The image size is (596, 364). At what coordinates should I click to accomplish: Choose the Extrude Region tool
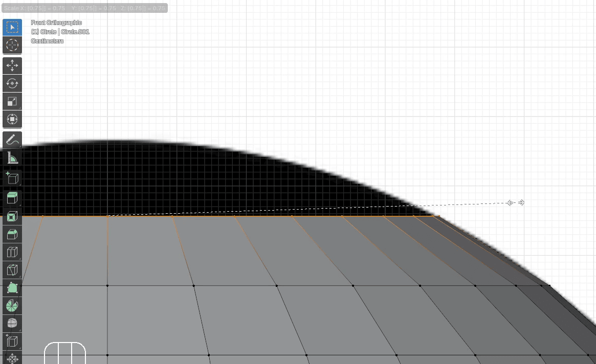click(12, 198)
